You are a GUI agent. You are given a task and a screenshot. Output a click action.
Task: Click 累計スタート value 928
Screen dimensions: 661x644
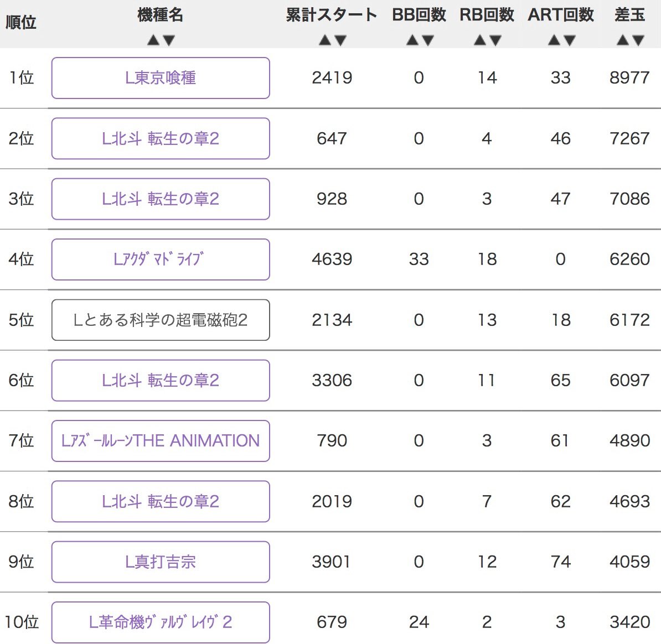click(x=332, y=199)
